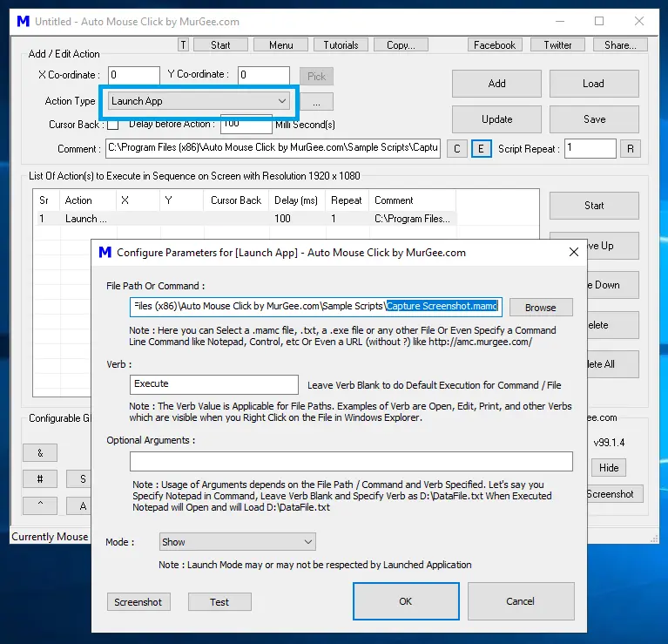The width and height of the screenshot is (668, 644).
Task: Click Cancel in the dialog
Action: [521, 601]
